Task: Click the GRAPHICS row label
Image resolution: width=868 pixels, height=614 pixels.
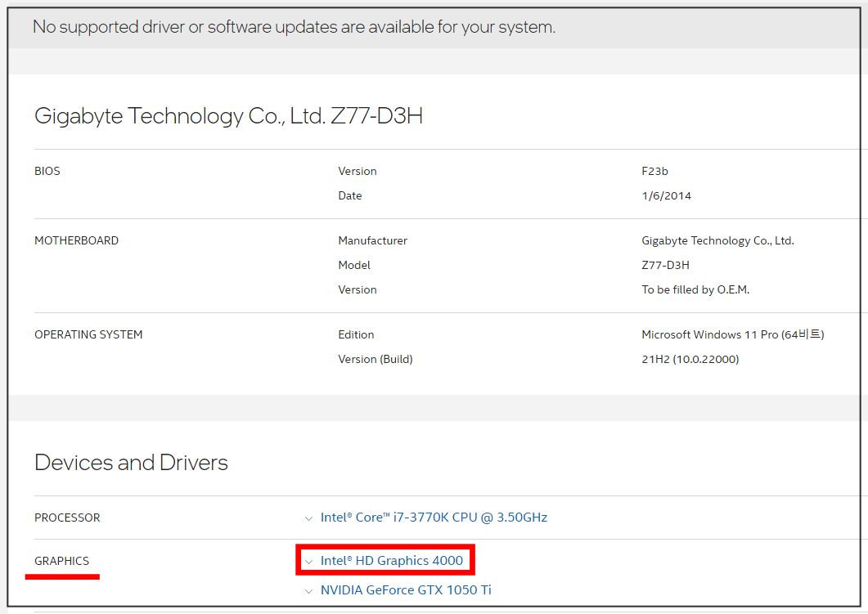Action: point(61,561)
